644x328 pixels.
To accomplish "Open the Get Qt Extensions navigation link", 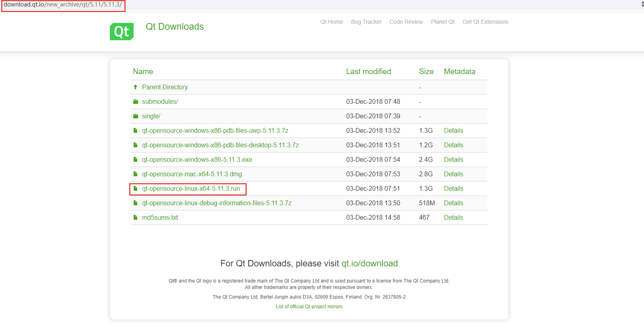I will click(x=485, y=22).
